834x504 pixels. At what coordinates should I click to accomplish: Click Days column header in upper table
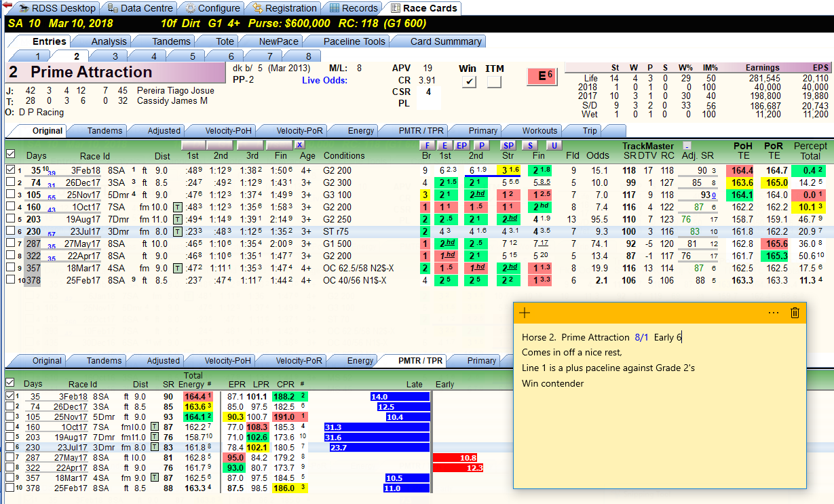coord(37,155)
